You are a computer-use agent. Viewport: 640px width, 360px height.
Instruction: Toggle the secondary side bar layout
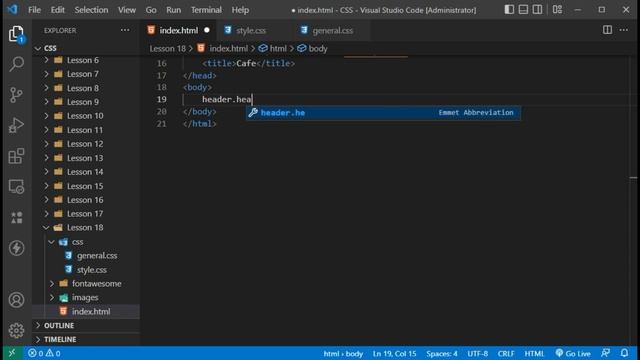pyautogui.click(x=538, y=9)
